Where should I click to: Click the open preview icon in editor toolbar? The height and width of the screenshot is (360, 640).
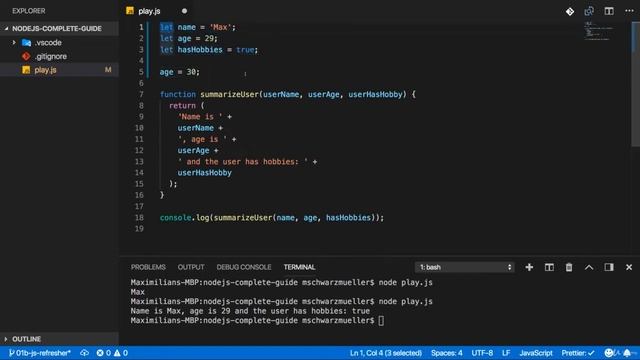[x=589, y=11]
